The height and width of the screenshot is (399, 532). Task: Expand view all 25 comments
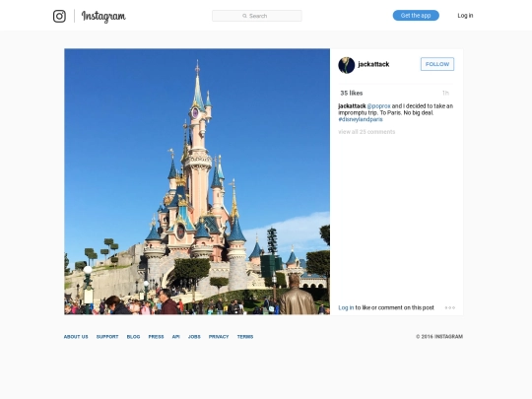(366, 132)
